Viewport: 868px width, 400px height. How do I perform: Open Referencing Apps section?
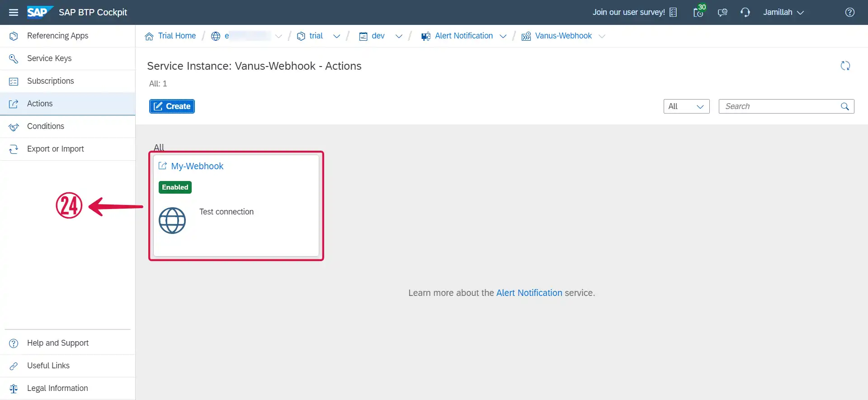[x=68, y=36]
